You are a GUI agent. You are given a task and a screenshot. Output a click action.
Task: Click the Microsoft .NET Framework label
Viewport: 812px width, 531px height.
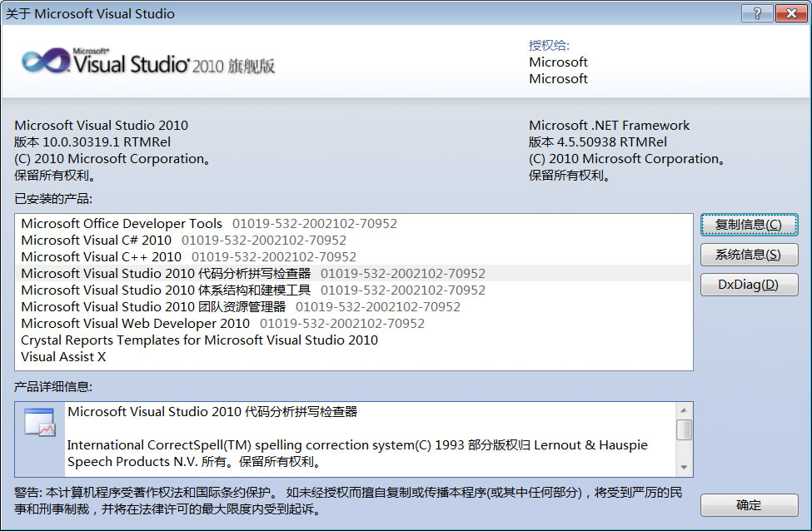609,125
